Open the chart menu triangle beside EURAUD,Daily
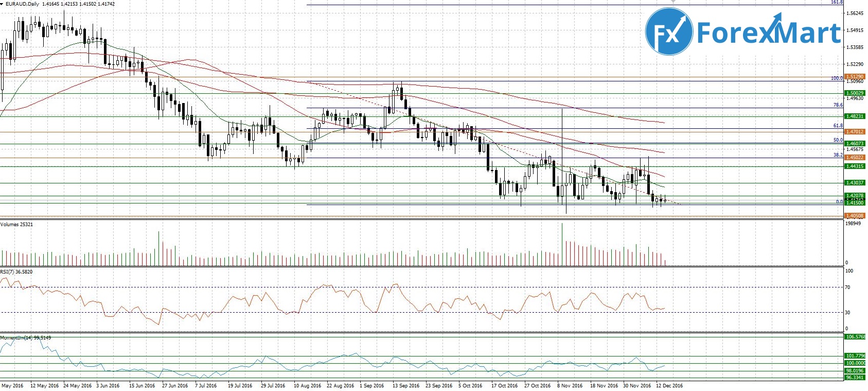 click(x=2, y=4)
